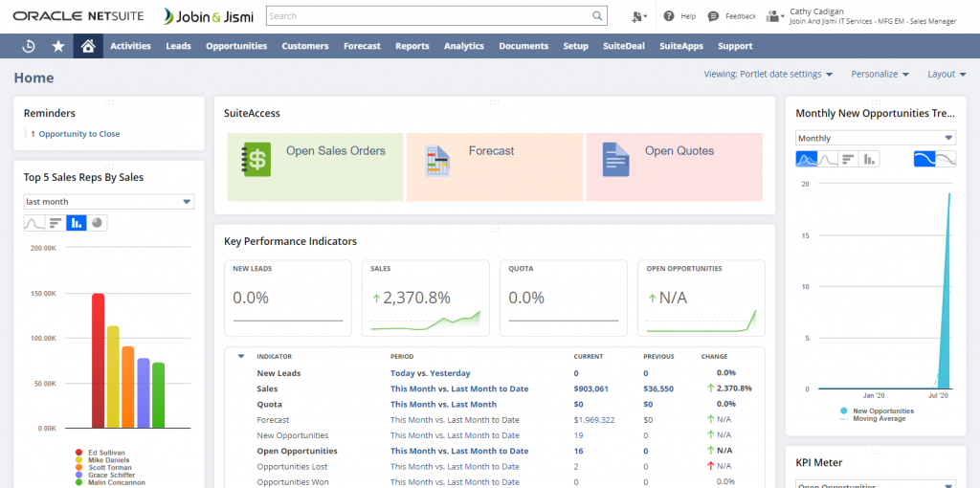
Task: Select line chart in Monthly New Opportunities
Action: click(x=828, y=160)
